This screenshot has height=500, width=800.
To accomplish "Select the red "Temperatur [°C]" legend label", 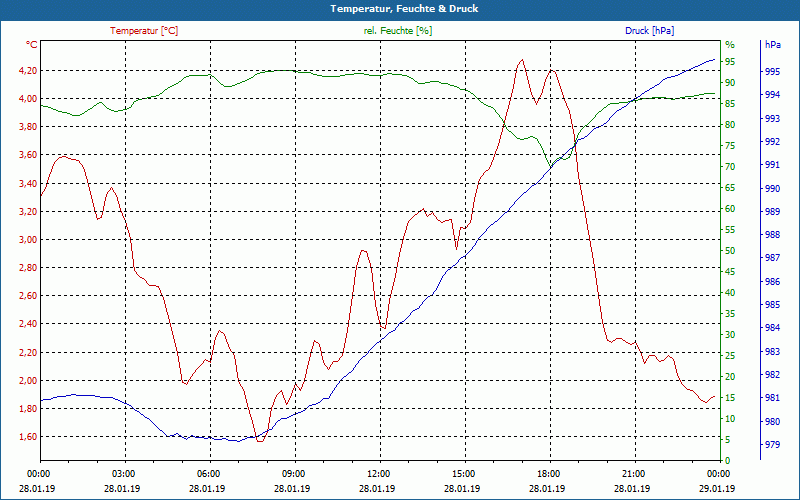I will point(144,31).
